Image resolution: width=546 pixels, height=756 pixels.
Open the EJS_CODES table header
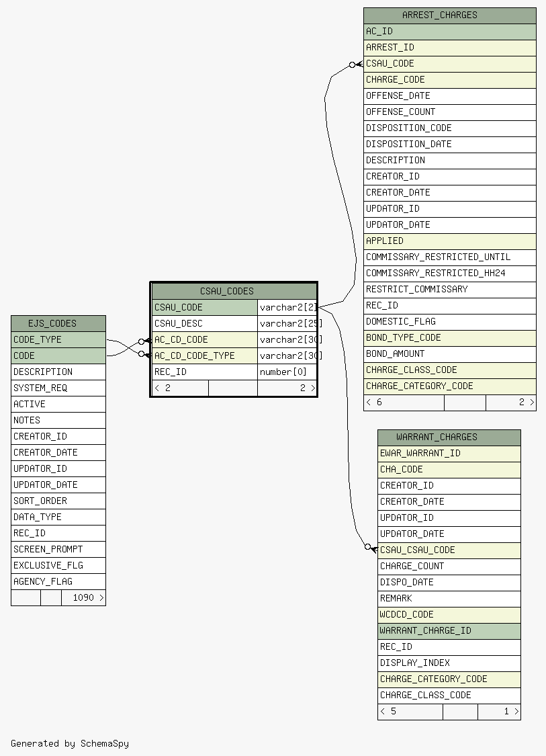pyautogui.click(x=58, y=323)
